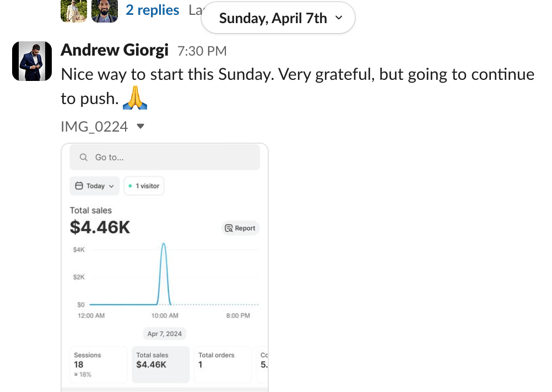Open Andrew Giorgi's profile picture

(32, 61)
